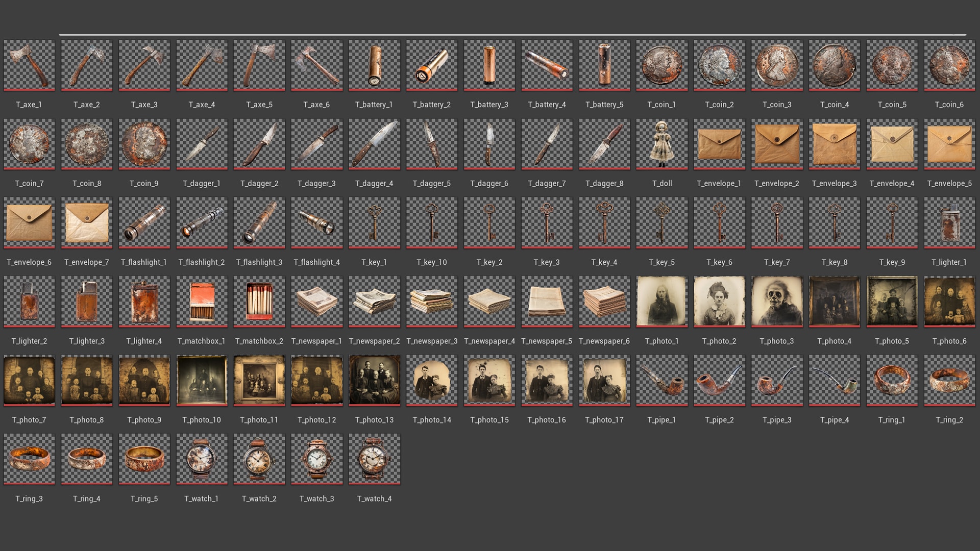The width and height of the screenshot is (980, 551).
Task: Click the T_photo_17 thumbnail
Action: coord(604,381)
